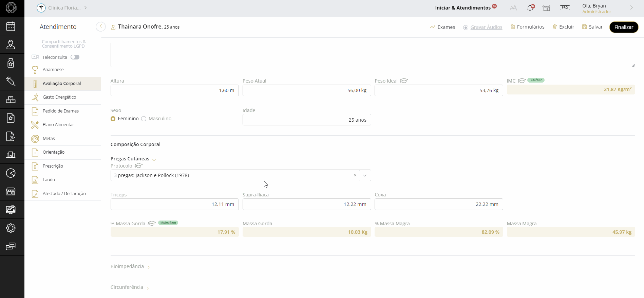Select the Masculino radio button
The image size is (644, 298).
pyautogui.click(x=144, y=119)
